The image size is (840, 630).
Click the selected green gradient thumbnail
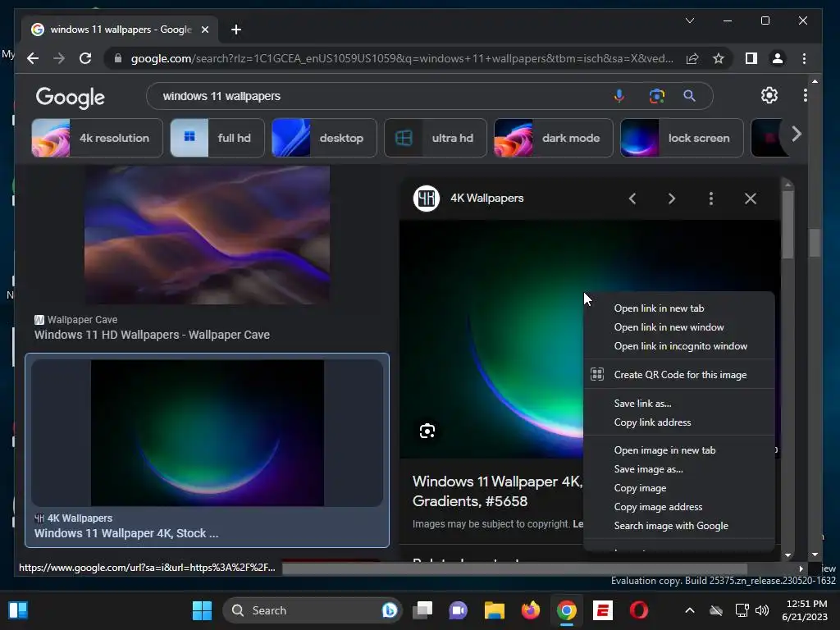208,433
